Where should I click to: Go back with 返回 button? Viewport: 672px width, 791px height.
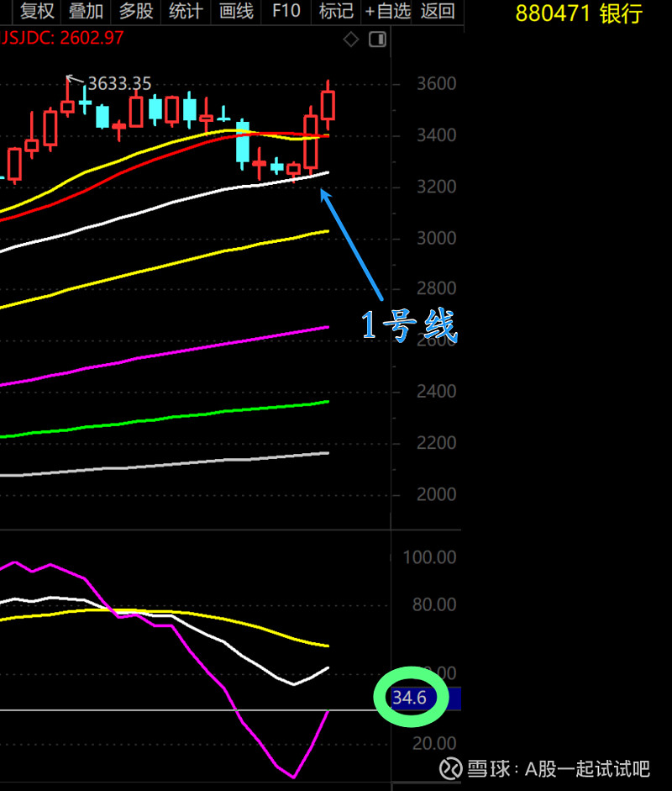point(437,11)
